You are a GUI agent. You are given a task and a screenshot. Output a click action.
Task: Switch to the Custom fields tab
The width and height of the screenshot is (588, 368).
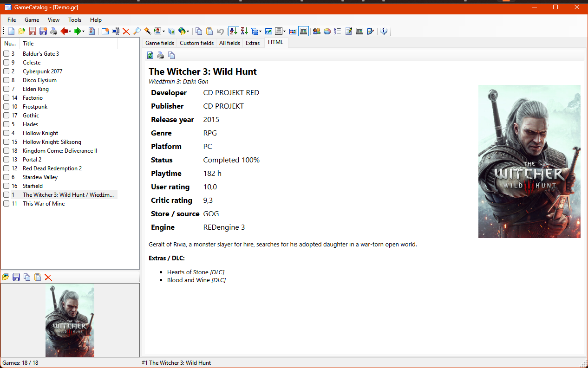[x=196, y=43]
